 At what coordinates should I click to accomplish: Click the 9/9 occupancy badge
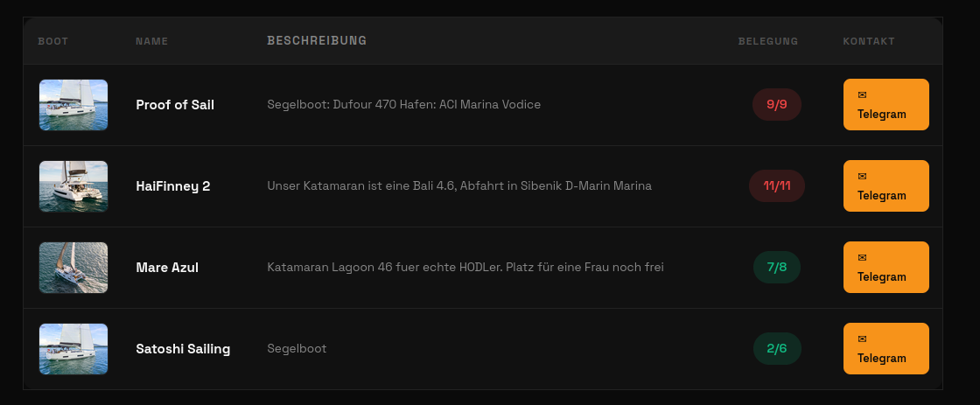pos(777,105)
